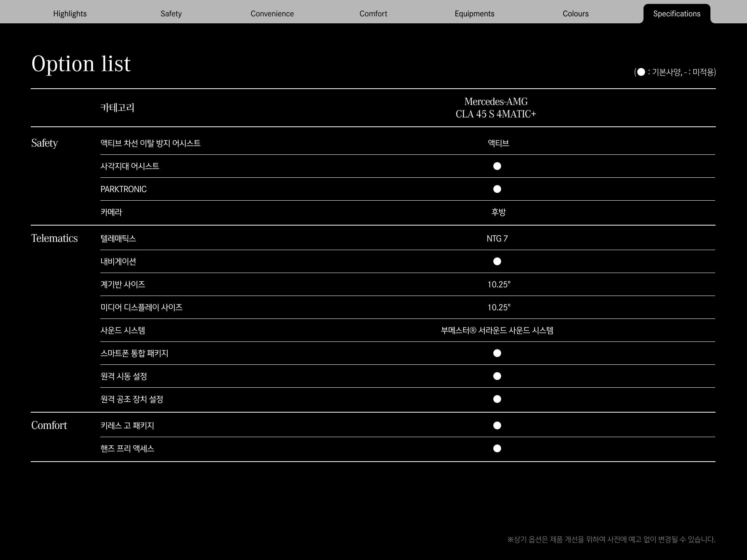Click the dot in PARKTRONIC row
The width and height of the screenshot is (747, 560).
497,189
